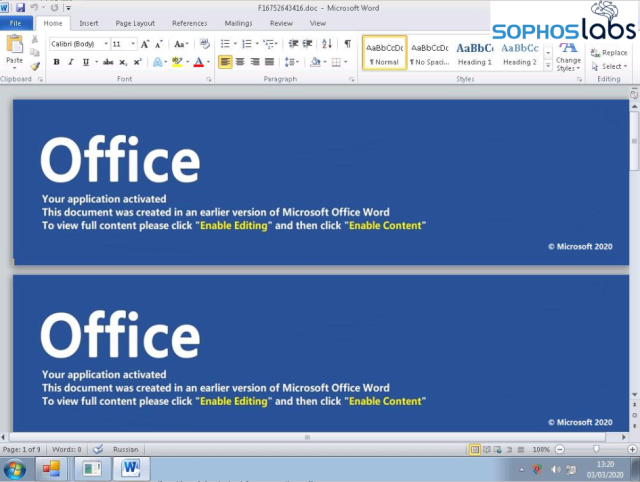This screenshot has height=482, width=640.
Task: Switch to the Mailings tab
Action: (238, 23)
